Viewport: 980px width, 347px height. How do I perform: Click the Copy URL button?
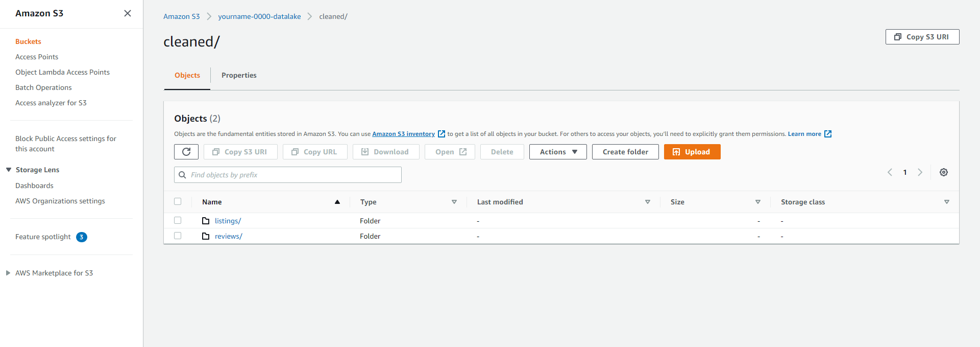(x=315, y=152)
